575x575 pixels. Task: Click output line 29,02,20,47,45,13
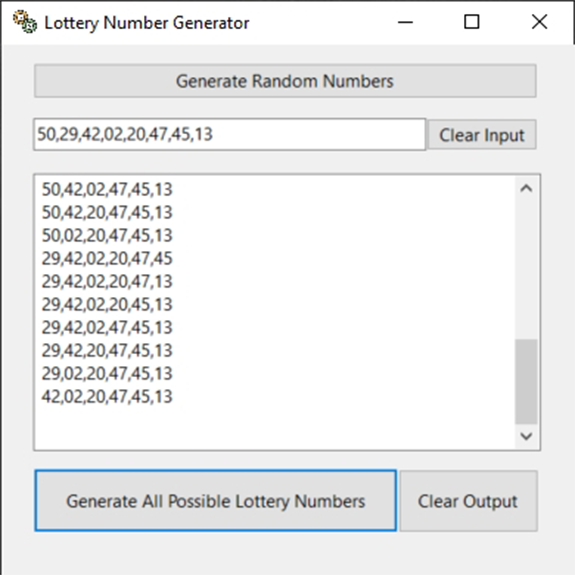[x=107, y=374]
